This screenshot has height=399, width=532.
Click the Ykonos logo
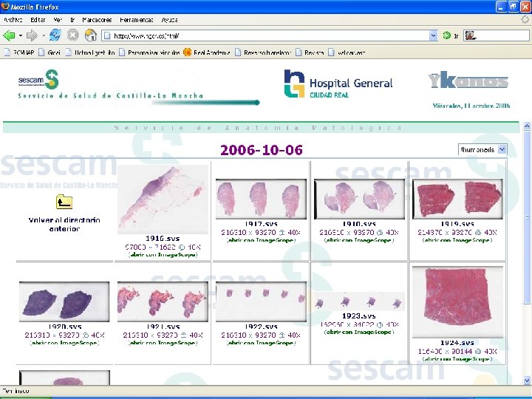[x=468, y=80]
